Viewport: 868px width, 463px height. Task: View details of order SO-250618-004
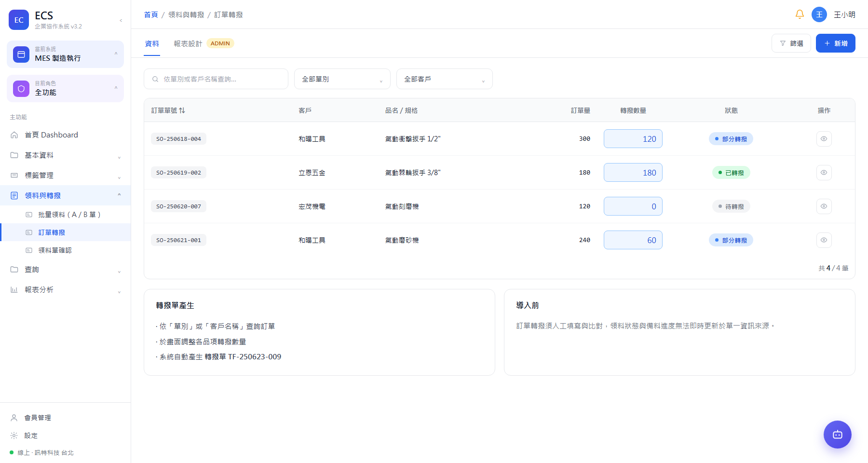(x=824, y=139)
